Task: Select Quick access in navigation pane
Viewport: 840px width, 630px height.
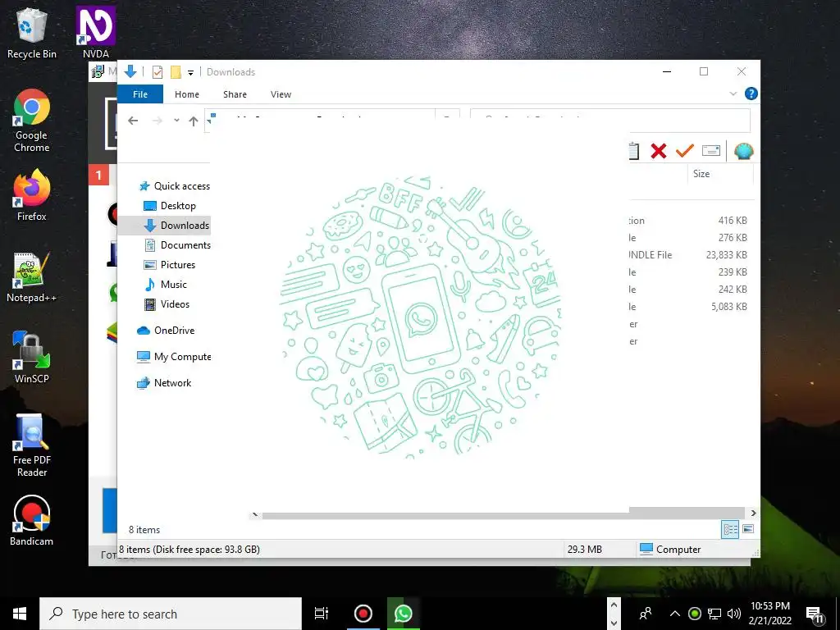Action: click(175, 186)
